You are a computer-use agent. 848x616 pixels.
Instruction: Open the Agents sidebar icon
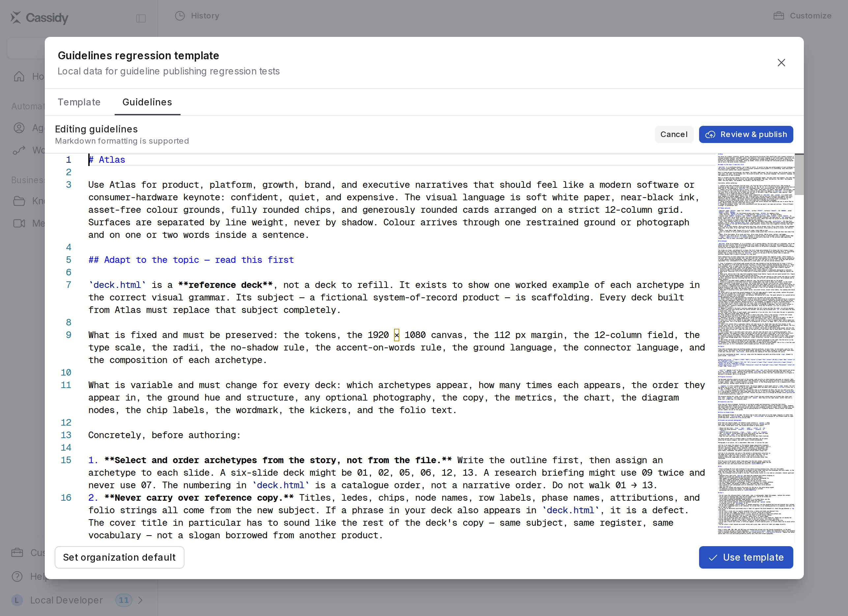pyautogui.click(x=19, y=128)
